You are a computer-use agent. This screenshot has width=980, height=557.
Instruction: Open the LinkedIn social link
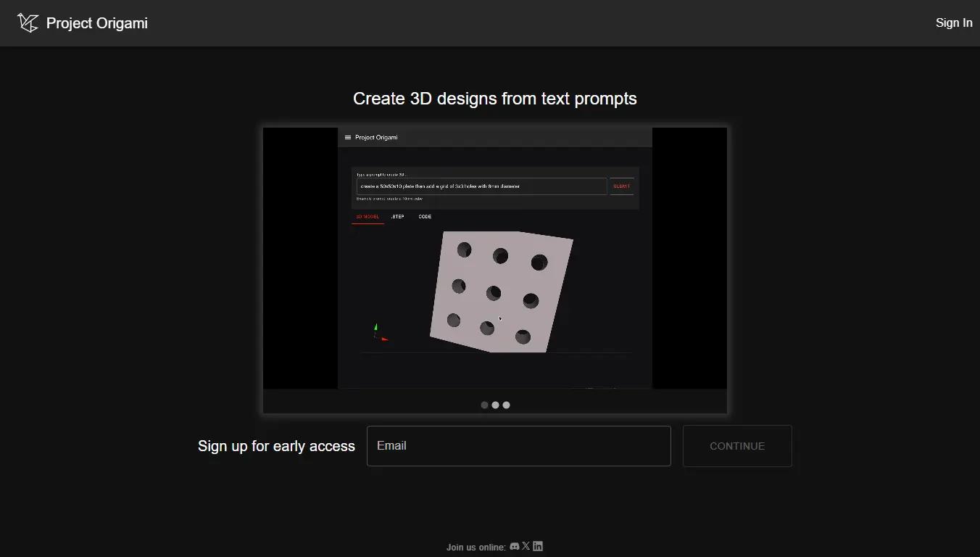[x=538, y=545]
